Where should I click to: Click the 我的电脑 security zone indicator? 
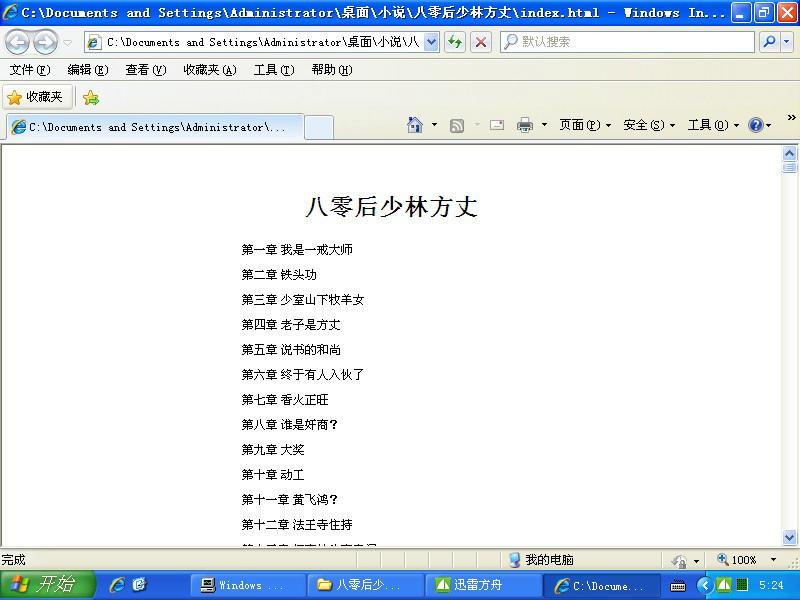coord(541,560)
